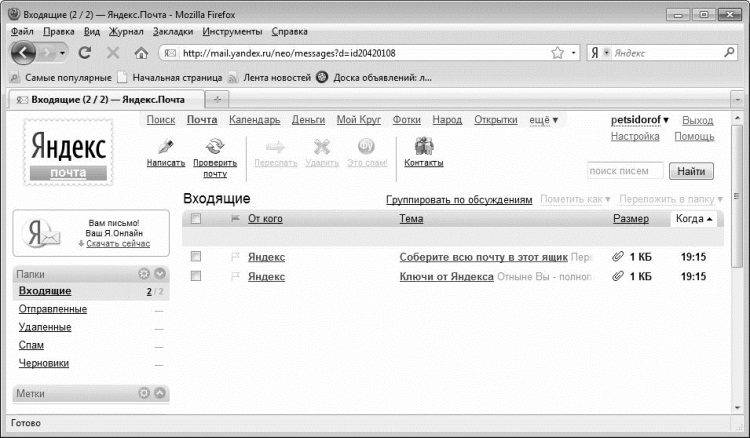The height and width of the screenshot is (438, 750).
Task: Click the Проверить почту refresh icon
Action: click(215, 146)
